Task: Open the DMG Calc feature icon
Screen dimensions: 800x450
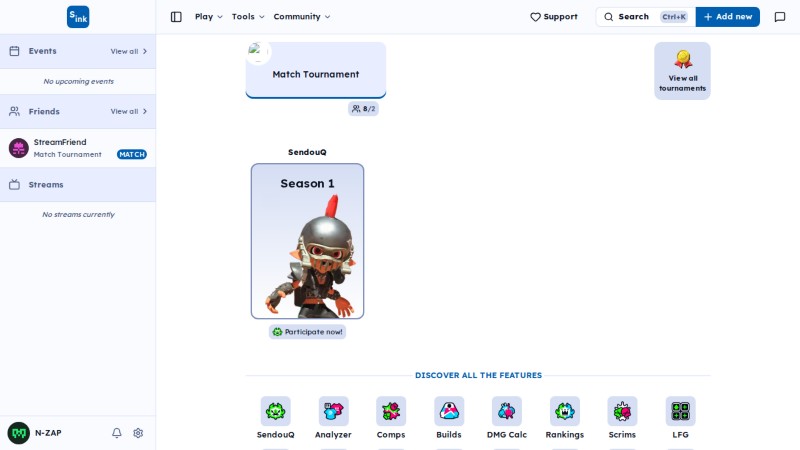Action: point(507,411)
